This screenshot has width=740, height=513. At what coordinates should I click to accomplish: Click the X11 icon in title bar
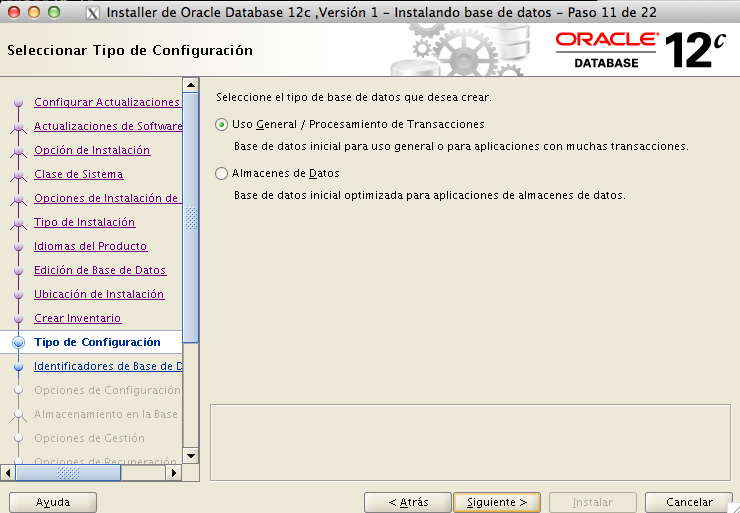(92, 12)
